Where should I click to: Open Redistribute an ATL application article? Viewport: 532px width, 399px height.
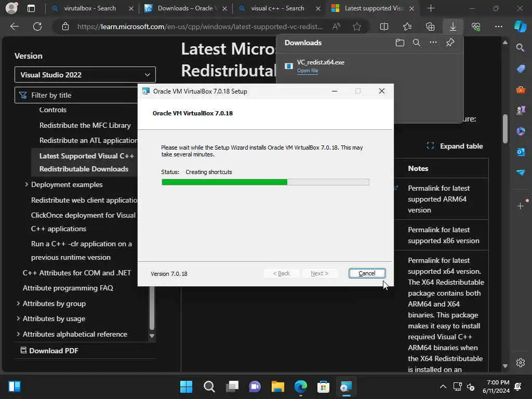[88, 140]
